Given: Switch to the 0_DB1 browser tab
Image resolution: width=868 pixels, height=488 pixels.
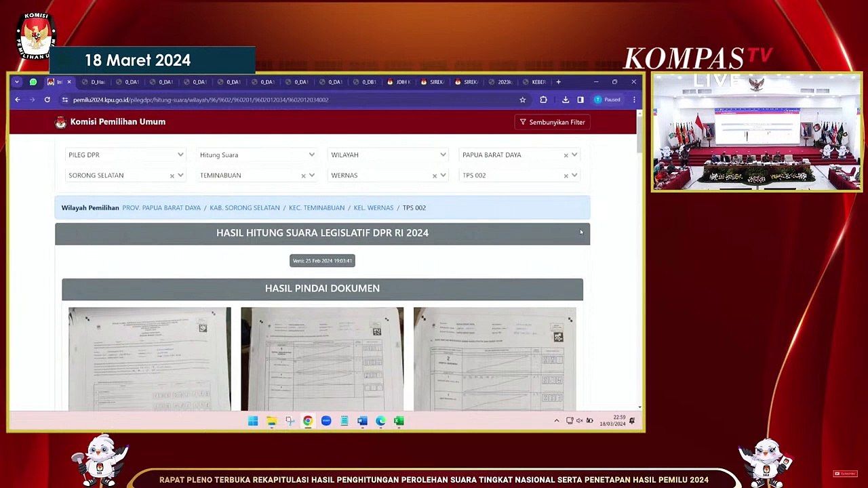Looking at the screenshot, I should (366, 82).
